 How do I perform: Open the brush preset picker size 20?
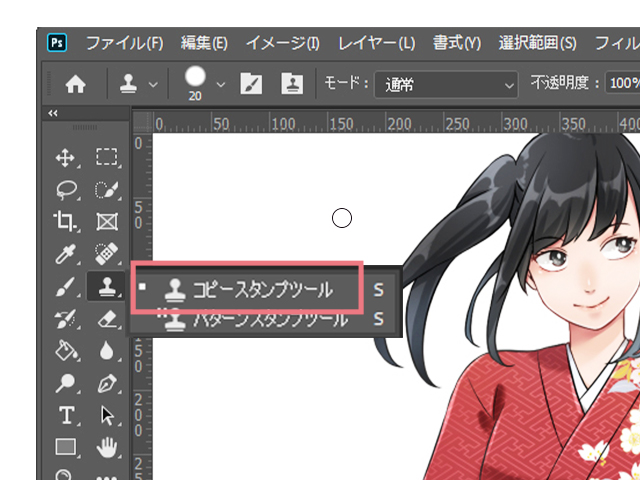coord(204,84)
